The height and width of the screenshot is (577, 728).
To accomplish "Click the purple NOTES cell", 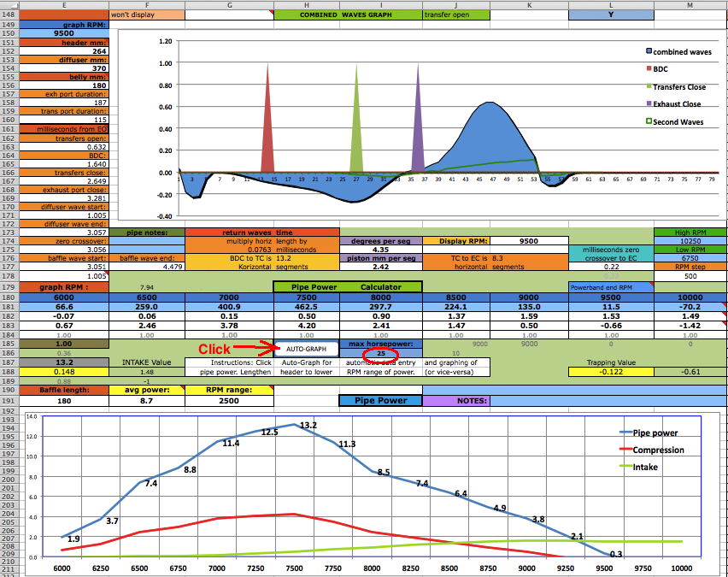I will [455, 400].
